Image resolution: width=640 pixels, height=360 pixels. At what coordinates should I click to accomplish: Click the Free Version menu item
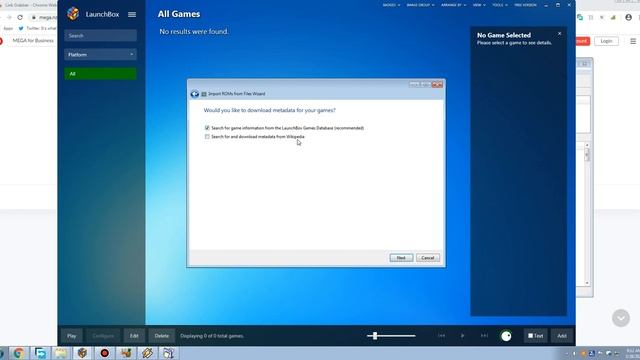(525, 5)
